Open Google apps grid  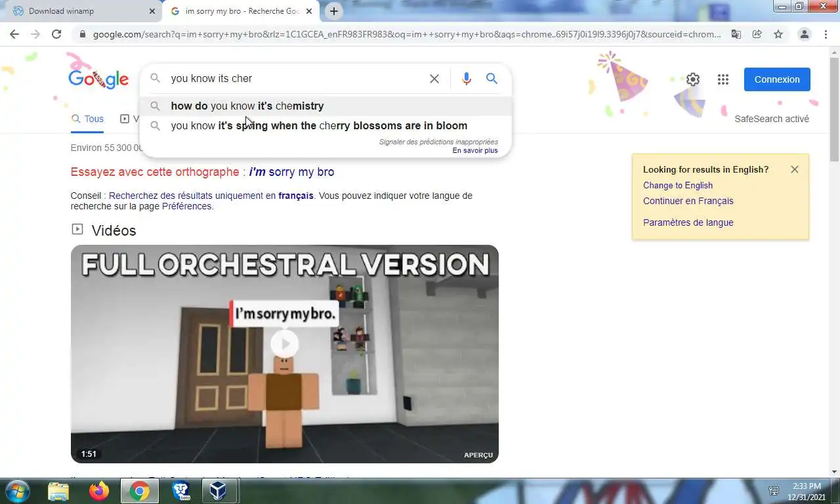723,79
